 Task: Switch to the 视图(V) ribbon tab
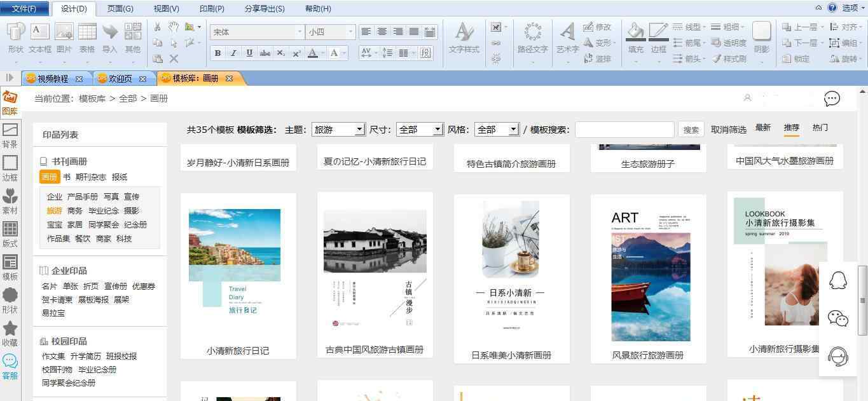167,8
